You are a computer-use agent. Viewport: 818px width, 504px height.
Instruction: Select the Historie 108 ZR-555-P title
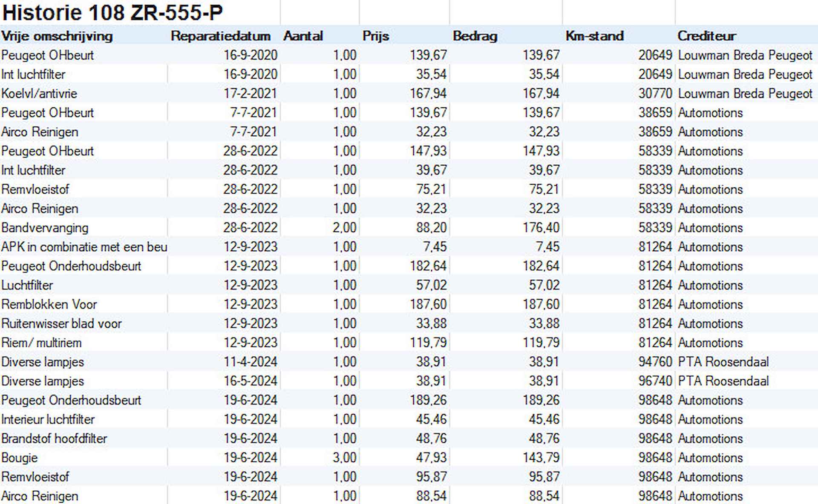click(x=112, y=12)
